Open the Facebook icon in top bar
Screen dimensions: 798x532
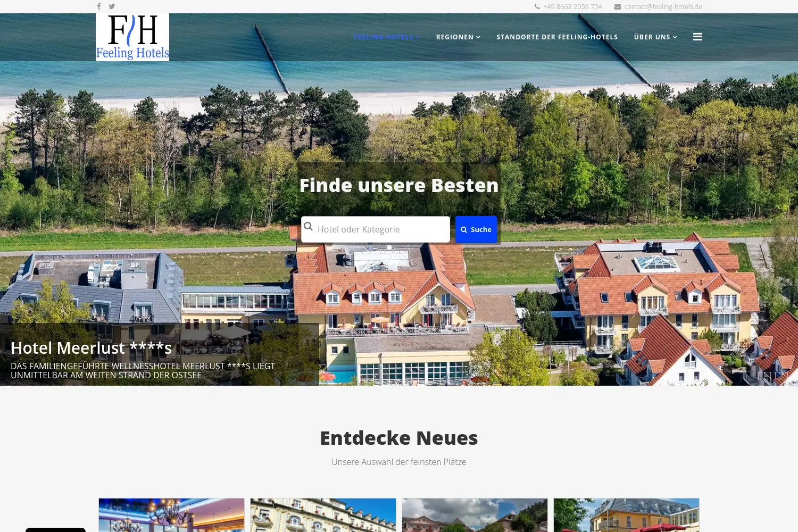[99, 6]
